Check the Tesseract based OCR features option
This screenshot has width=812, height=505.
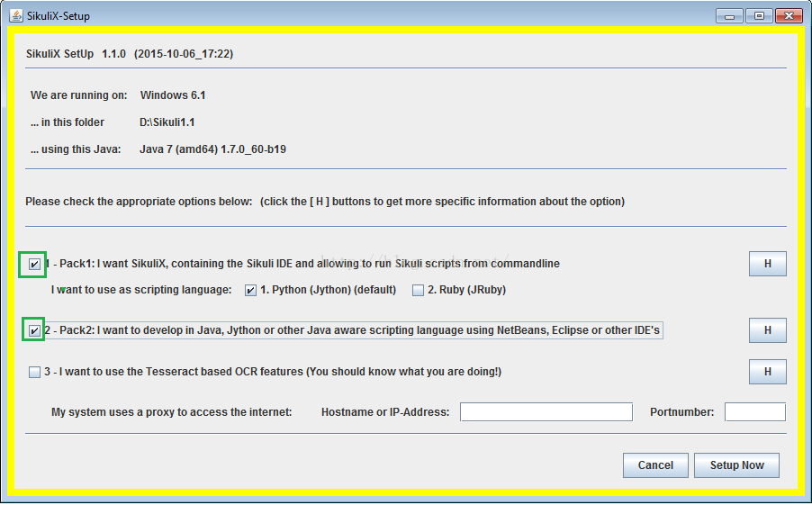click(34, 372)
